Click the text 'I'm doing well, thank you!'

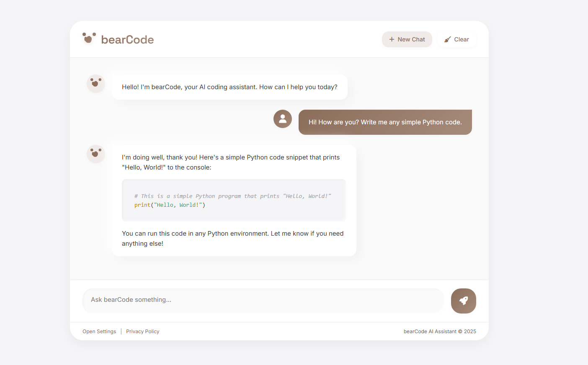coord(160,157)
